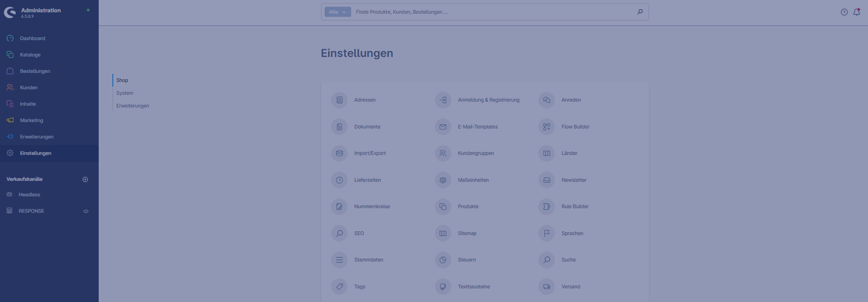Screen dimensions: 868x302
Task: Click the Rule Builder icon
Action: pos(546,207)
